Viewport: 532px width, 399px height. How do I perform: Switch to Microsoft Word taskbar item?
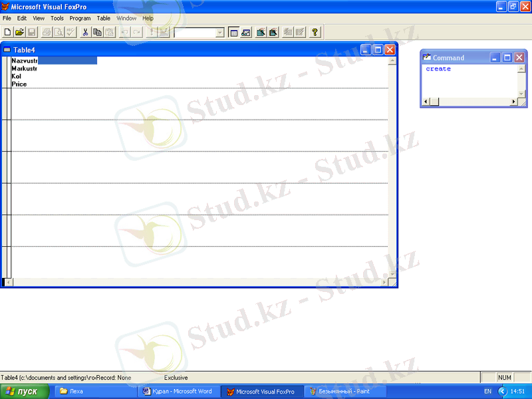click(179, 392)
